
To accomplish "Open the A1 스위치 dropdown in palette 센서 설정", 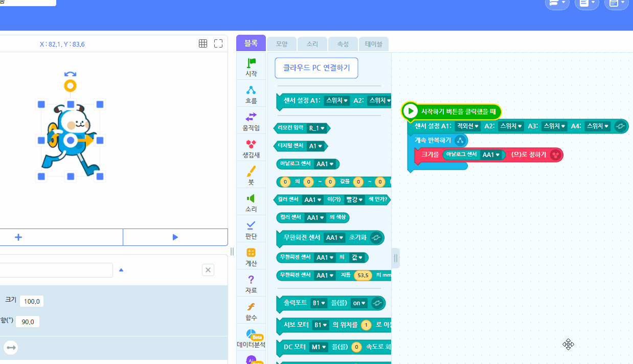I will [x=337, y=101].
